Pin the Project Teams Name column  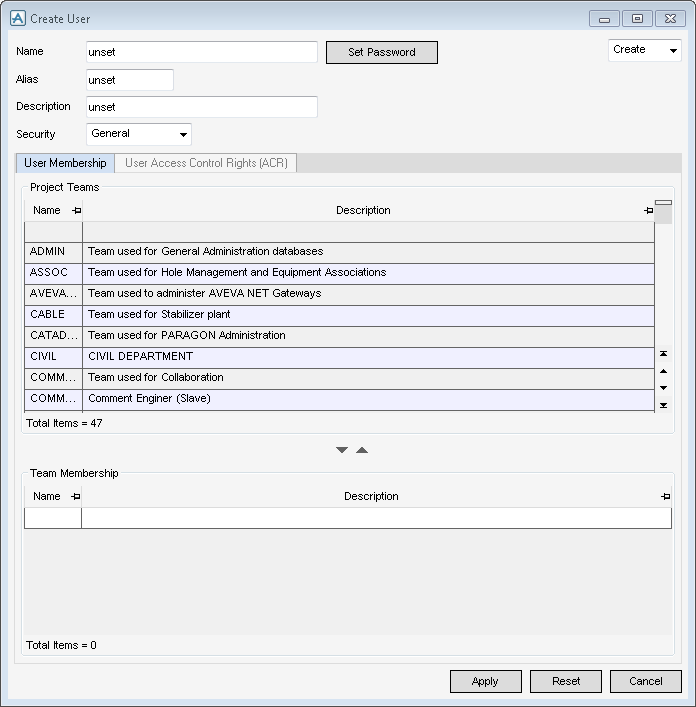[x=76, y=211]
